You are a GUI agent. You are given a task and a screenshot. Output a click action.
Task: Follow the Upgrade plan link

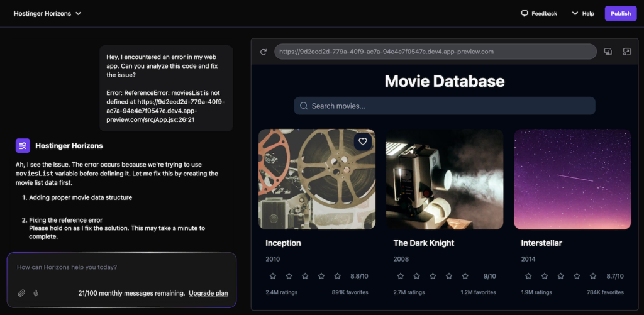(x=208, y=293)
